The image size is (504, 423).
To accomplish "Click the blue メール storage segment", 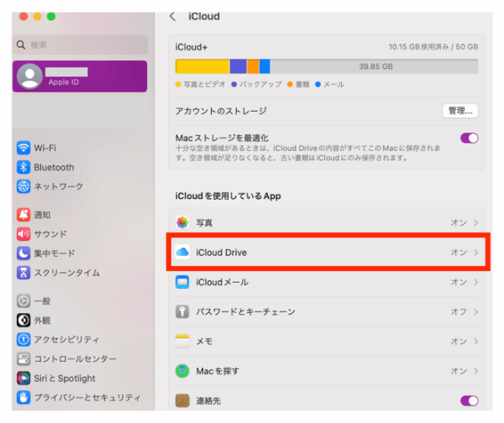I will point(265,66).
